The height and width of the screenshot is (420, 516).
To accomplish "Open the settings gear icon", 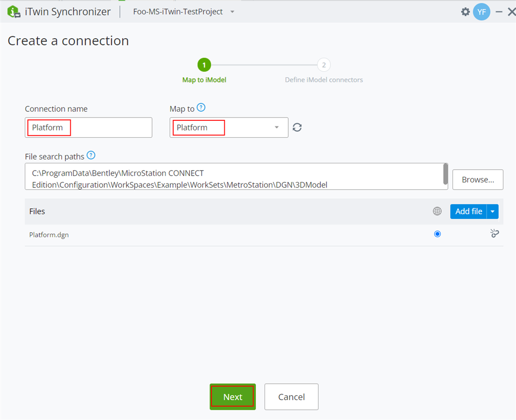I will [x=465, y=12].
